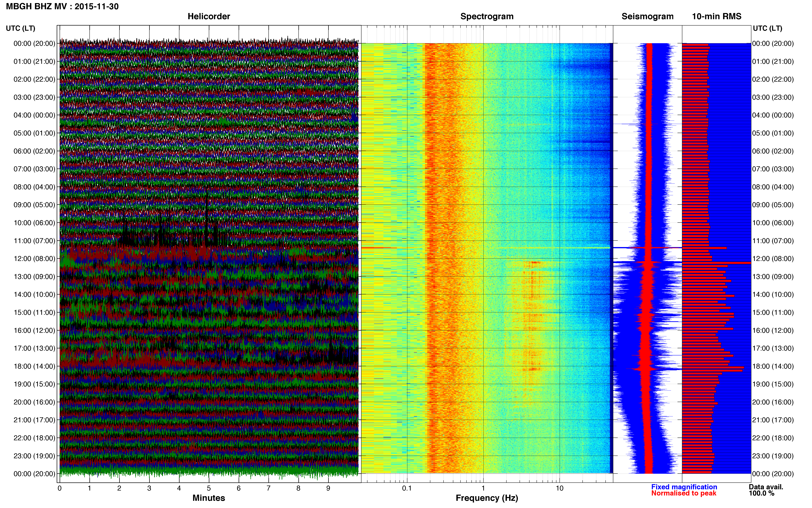
Task: Select 04:00 (00:00) on the left time axis
Action: pyautogui.click(x=34, y=115)
